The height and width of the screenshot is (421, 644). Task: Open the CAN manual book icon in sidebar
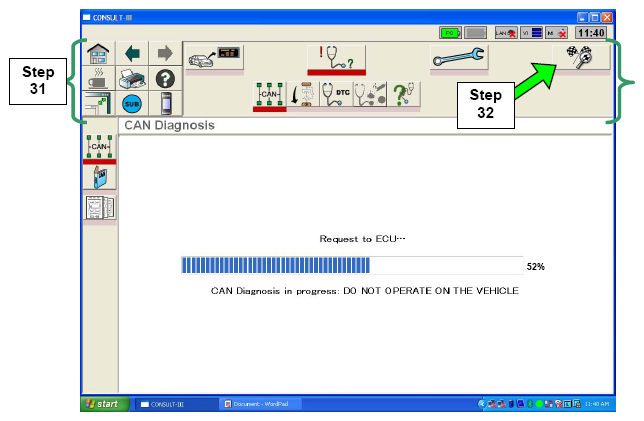click(x=99, y=176)
